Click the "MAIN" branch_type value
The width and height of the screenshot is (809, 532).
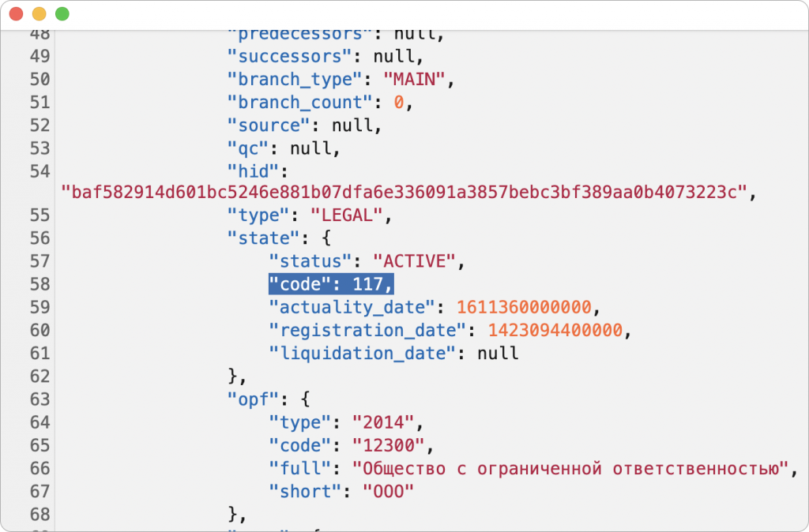(x=414, y=79)
